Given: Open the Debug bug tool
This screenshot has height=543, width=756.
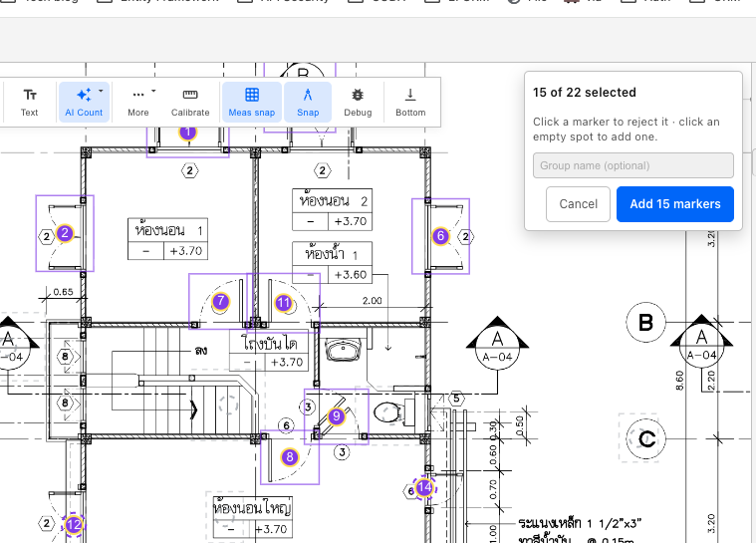Looking at the screenshot, I should pos(358,103).
